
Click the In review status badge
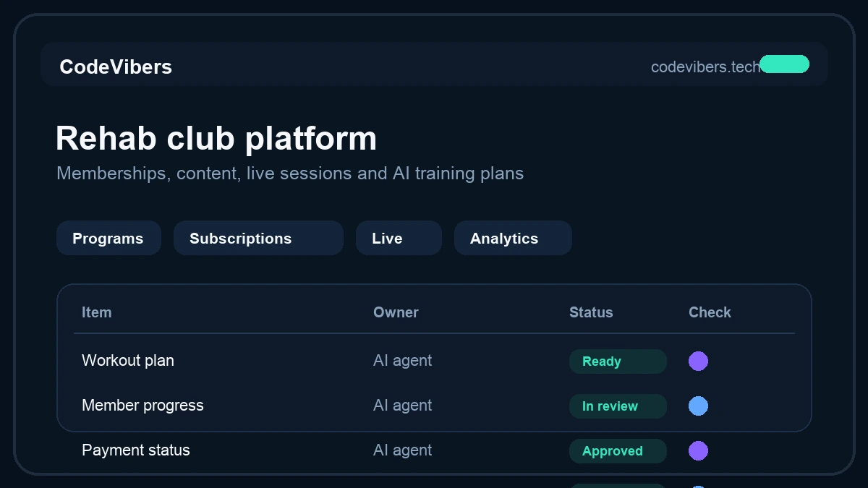pyautogui.click(x=618, y=406)
